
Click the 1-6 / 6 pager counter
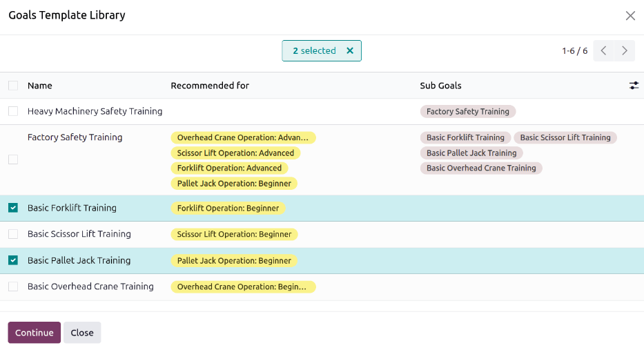574,51
